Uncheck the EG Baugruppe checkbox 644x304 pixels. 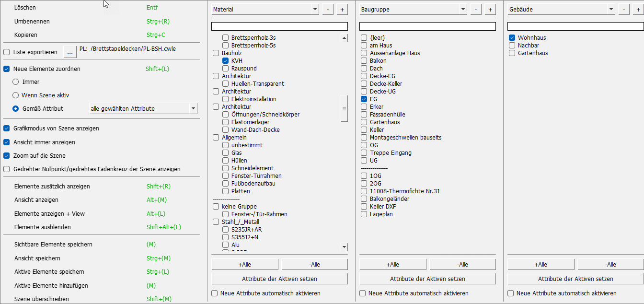(364, 99)
